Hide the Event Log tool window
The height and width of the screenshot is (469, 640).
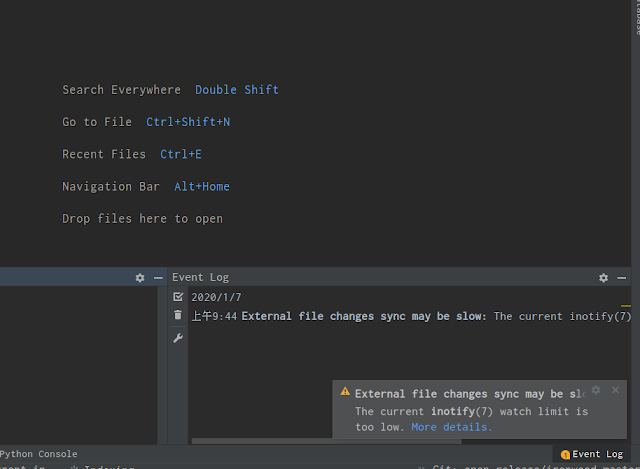coord(622,277)
